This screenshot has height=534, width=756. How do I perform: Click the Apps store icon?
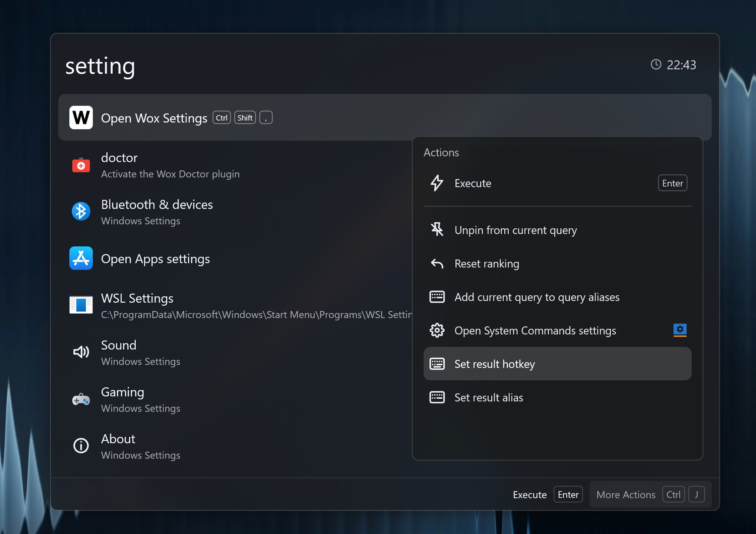[81, 258]
